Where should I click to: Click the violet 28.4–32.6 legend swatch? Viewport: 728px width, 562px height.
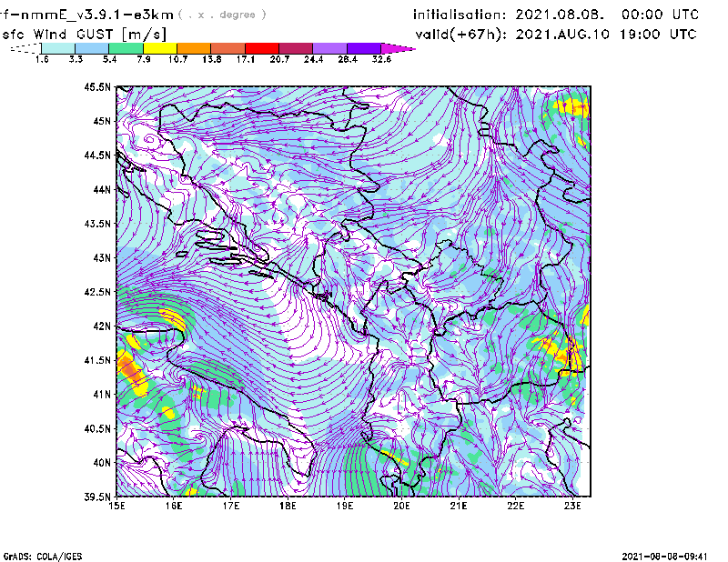[364, 48]
